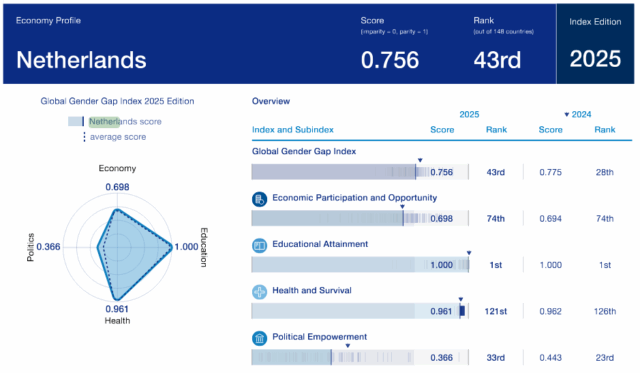Click the 2024 Rank column header

coord(604,130)
